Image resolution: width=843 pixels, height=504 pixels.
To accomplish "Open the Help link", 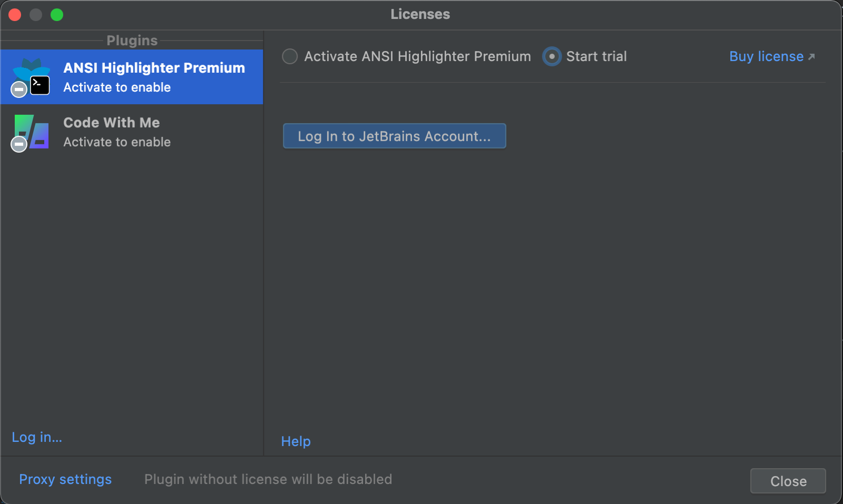I will [296, 441].
